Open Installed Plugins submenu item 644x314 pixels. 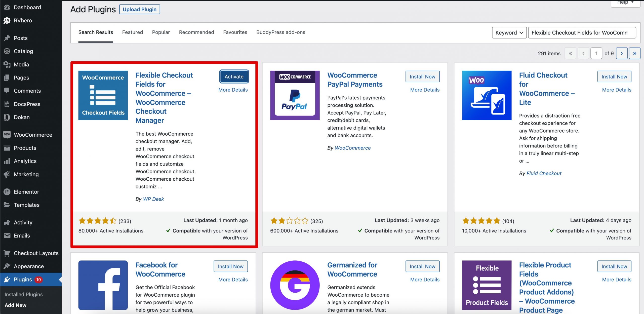(x=24, y=294)
